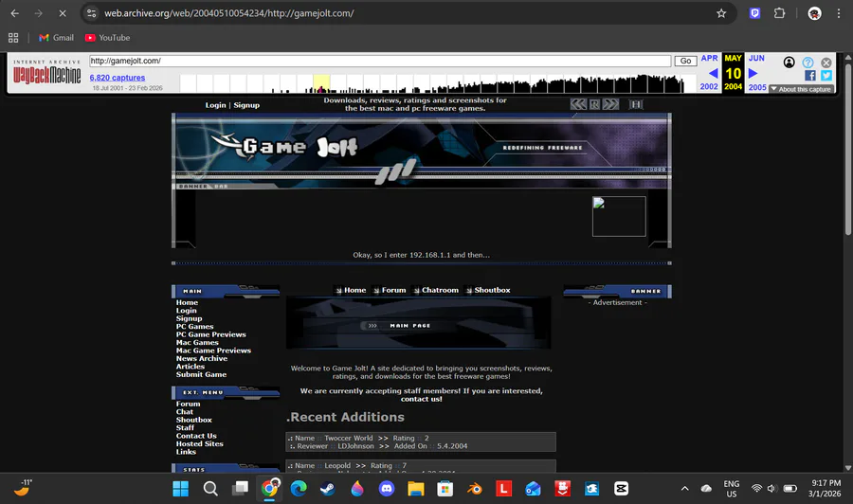Screen dimensions: 853x504
Task: Open Links in the ext. menu
Action: [x=186, y=452]
